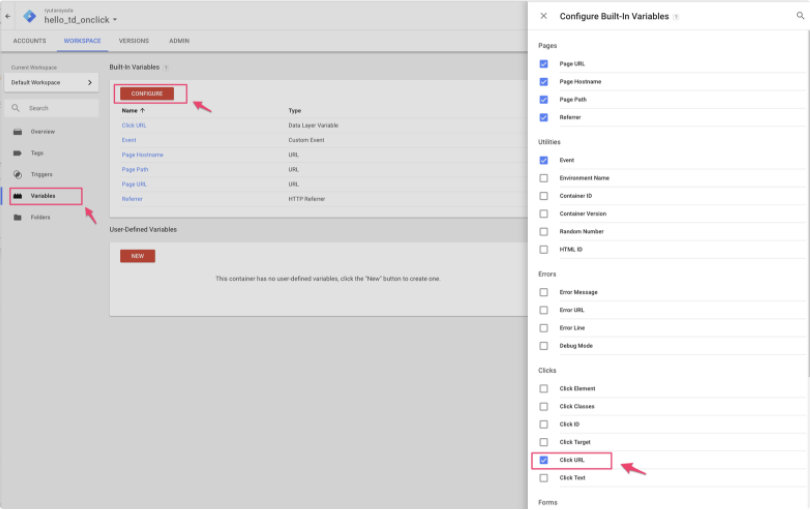Enable the Debug Mode checkbox

pyautogui.click(x=544, y=346)
